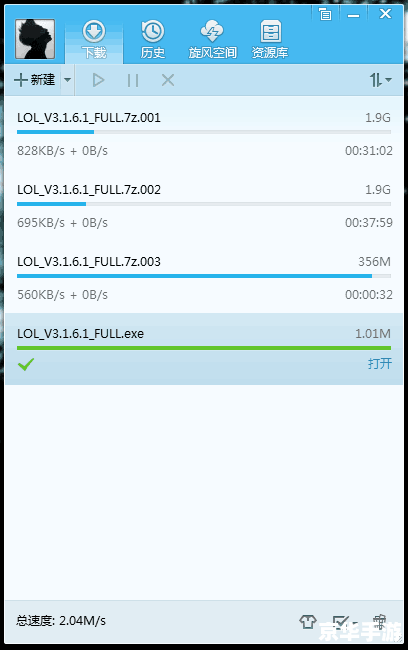Switch to the 历史 history tab
Viewport: 408px width, 650px height.
[153, 40]
